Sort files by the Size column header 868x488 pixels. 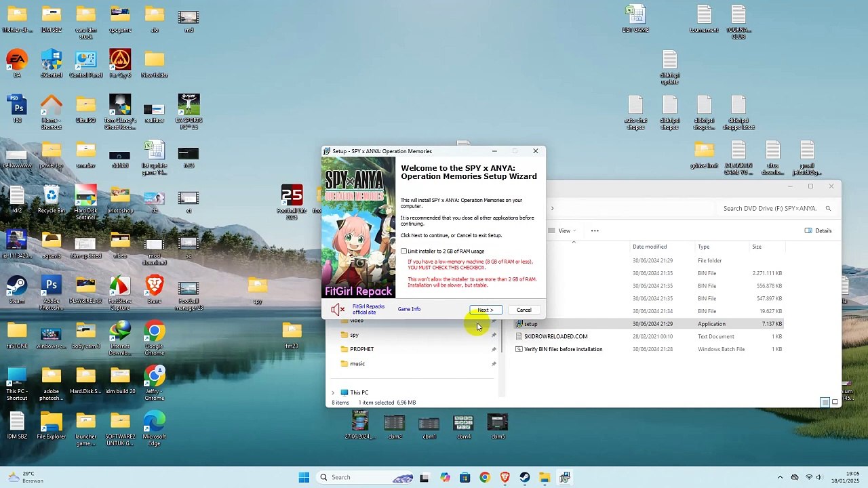757,247
